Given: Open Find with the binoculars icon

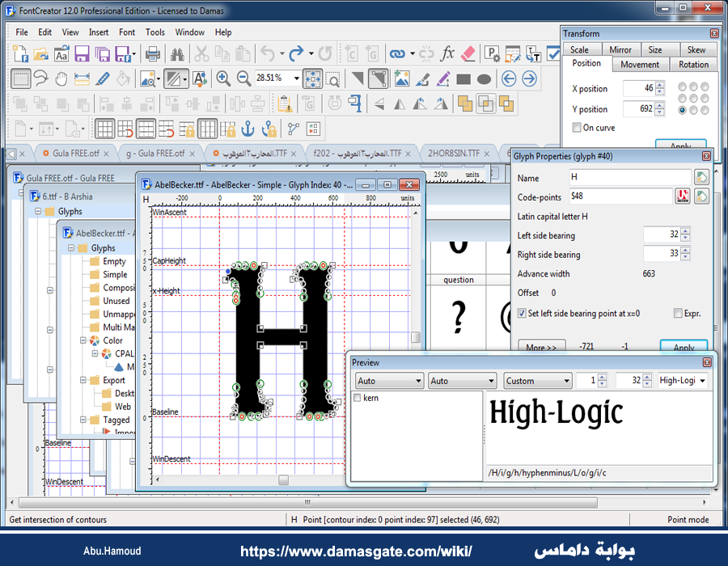Looking at the screenshot, I should pyautogui.click(x=177, y=54).
